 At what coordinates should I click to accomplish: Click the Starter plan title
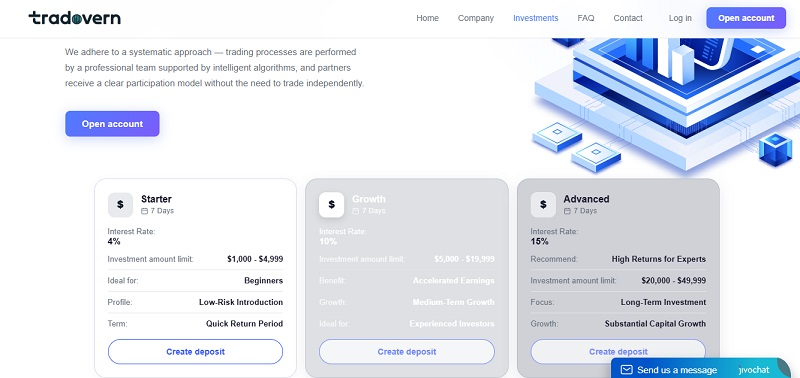(x=156, y=199)
